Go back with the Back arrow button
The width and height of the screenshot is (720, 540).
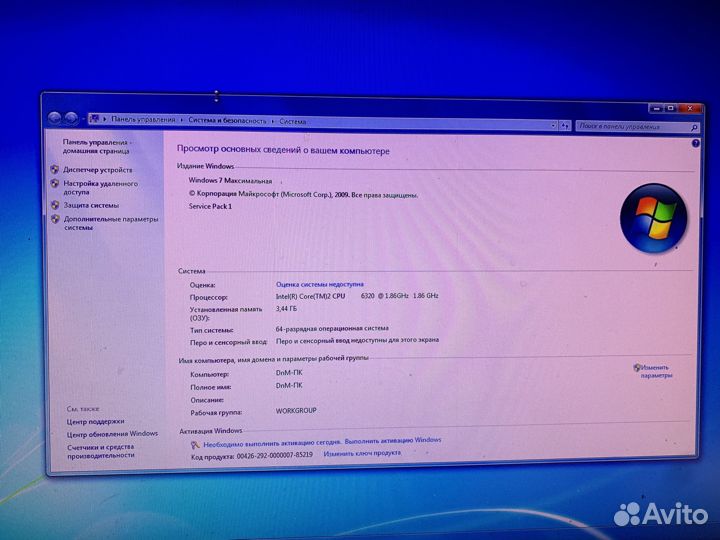(x=54, y=118)
